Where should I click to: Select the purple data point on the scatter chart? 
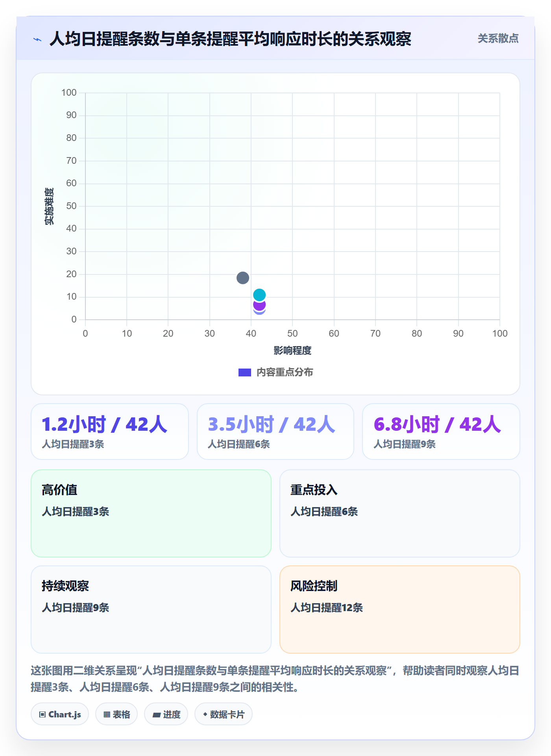pyautogui.click(x=259, y=304)
